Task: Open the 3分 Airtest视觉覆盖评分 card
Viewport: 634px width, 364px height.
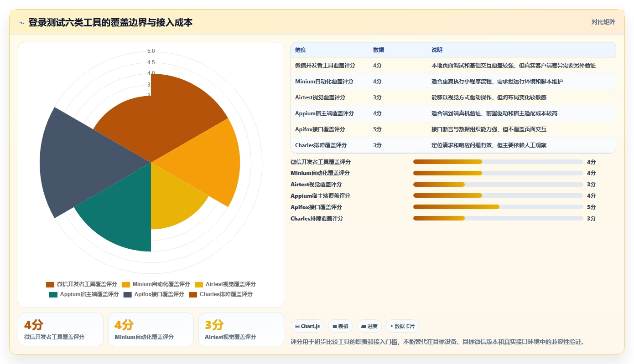Action: 241,329
